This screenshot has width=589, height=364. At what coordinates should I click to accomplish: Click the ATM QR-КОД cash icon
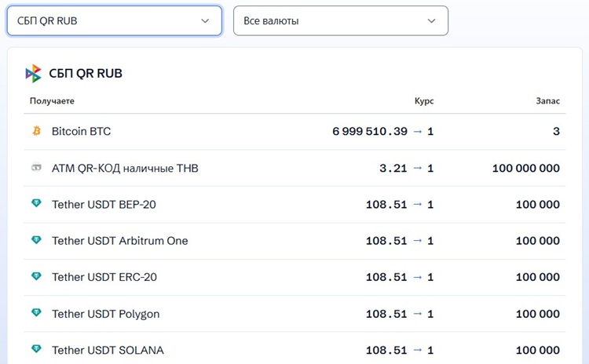pyautogui.click(x=36, y=167)
